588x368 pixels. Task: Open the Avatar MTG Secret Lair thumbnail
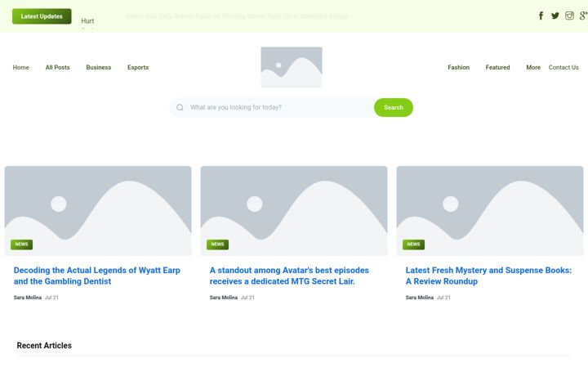click(294, 211)
